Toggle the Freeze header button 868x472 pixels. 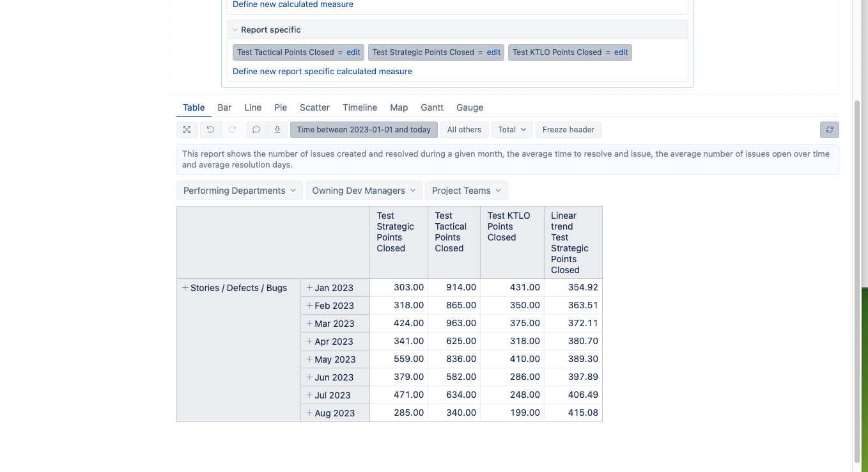(568, 130)
